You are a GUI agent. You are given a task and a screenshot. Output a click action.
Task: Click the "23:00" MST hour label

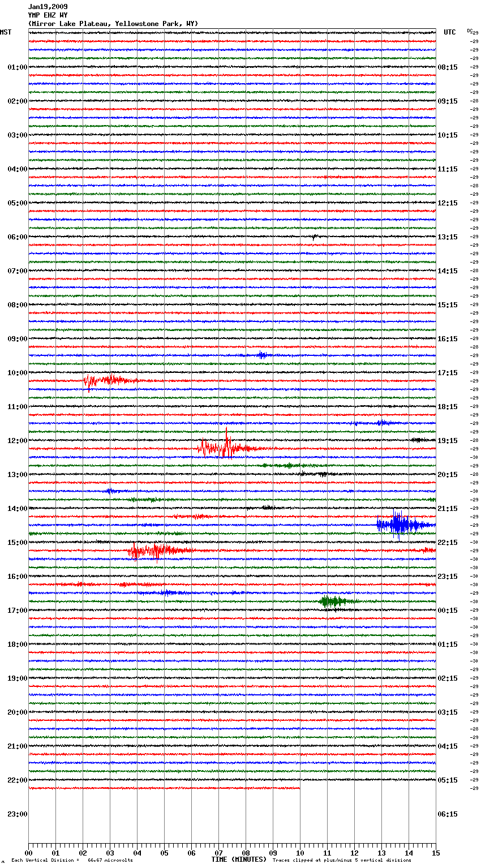point(18,814)
